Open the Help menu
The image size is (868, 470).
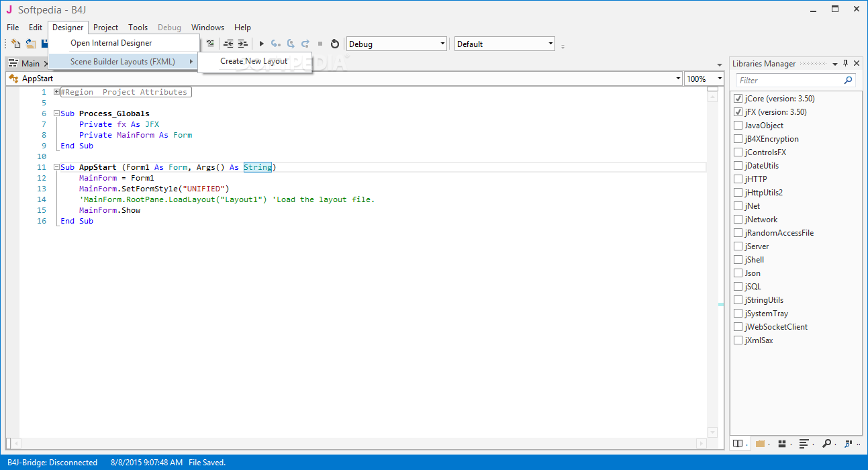pos(242,28)
